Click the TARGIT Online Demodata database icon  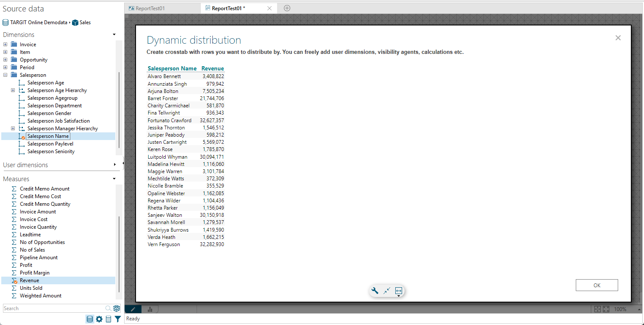6,22
